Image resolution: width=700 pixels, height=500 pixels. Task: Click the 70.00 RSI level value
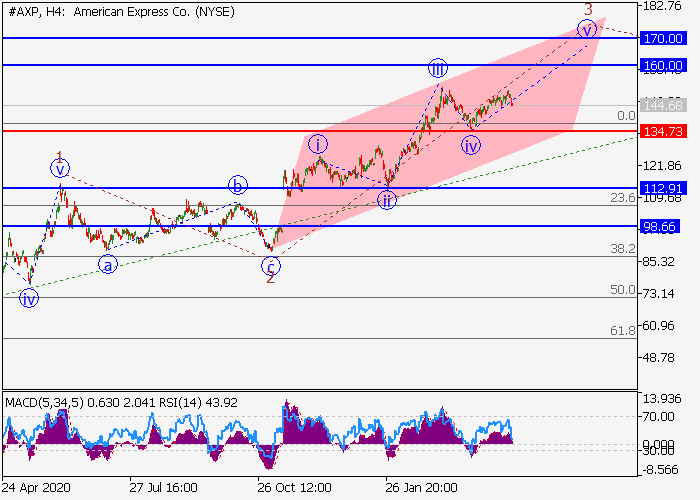[x=658, y=417]
